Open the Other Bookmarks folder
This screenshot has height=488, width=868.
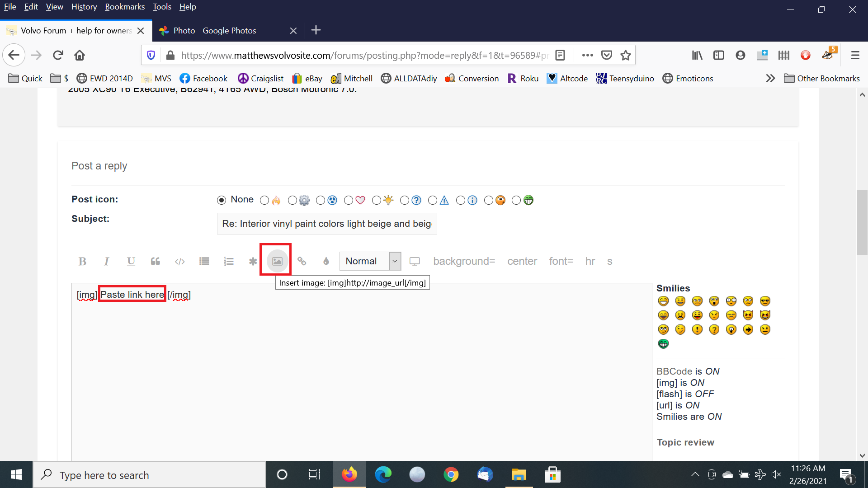point(822,78)
